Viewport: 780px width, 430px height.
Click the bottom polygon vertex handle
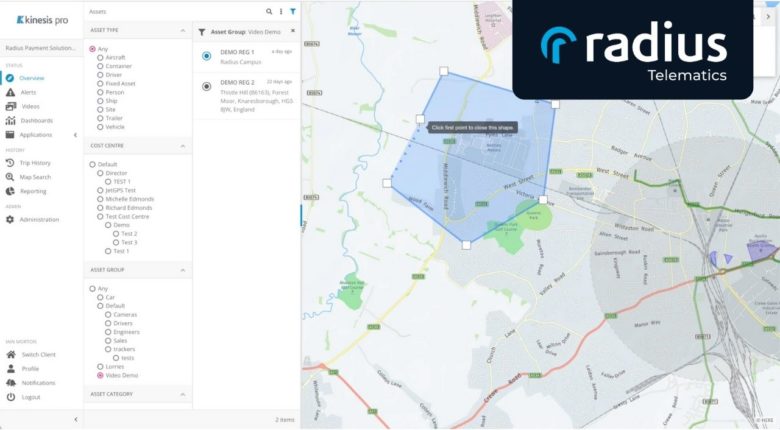[x=466, y=245]
